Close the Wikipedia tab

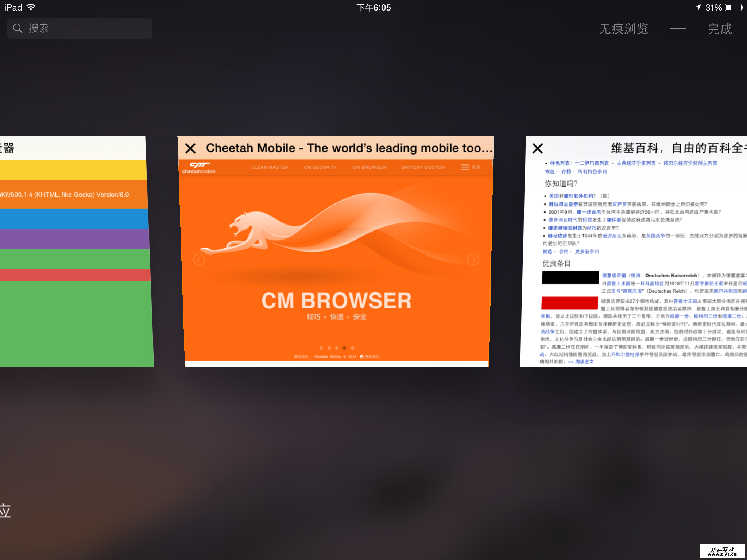(x=538, y=148)
